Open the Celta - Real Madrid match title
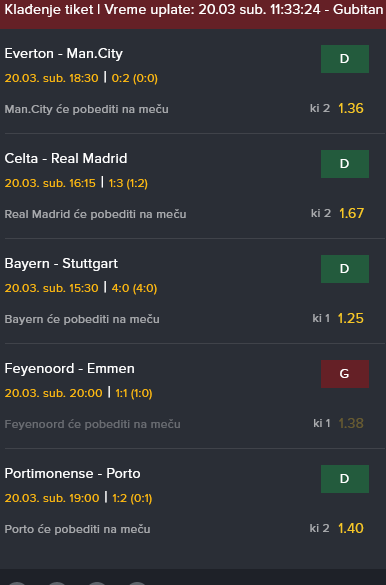 [66, 159]
